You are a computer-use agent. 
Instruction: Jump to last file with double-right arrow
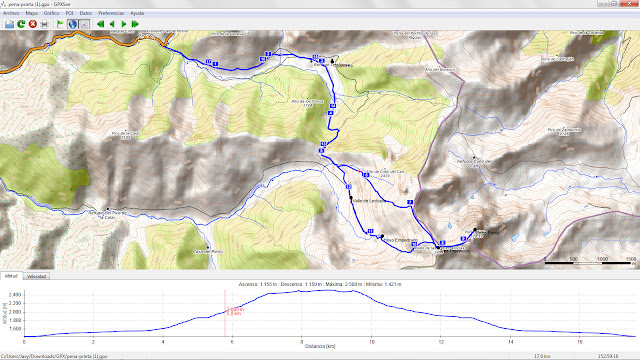pyautogui.click(x=135, y=24)
